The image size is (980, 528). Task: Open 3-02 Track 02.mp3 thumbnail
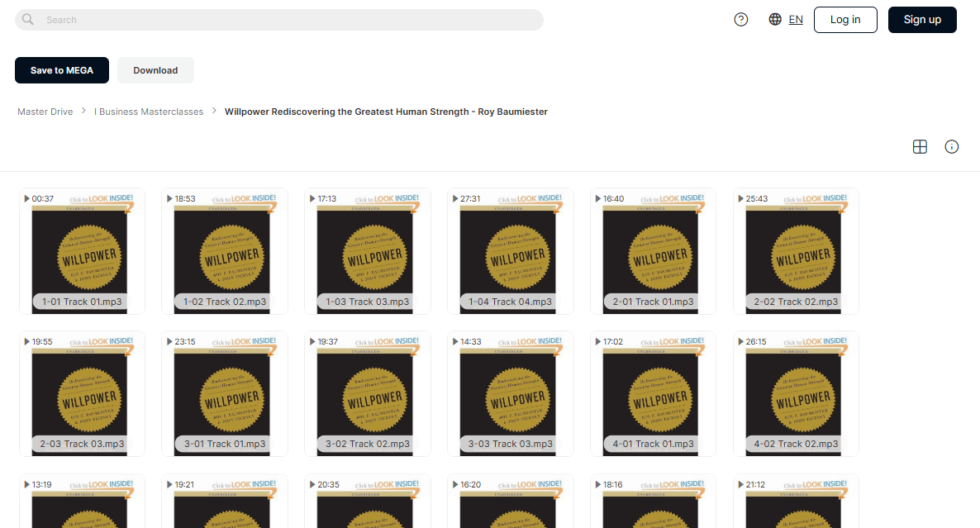(368, 393)
